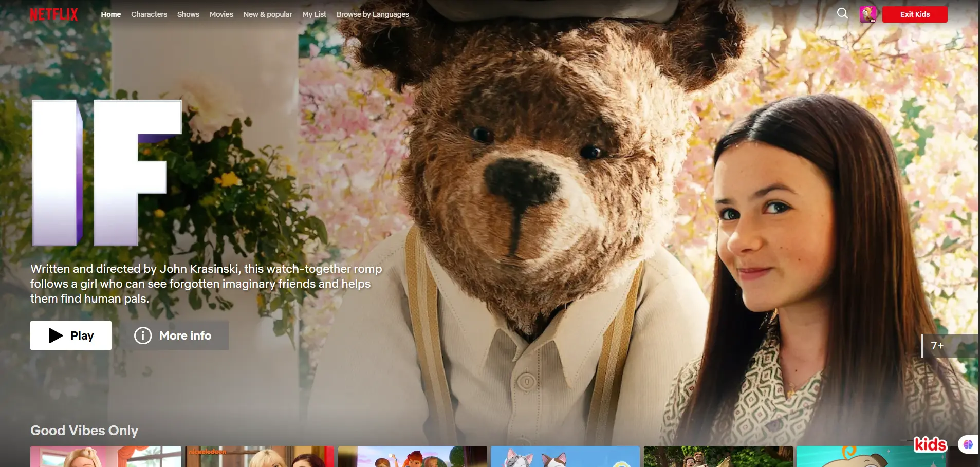Click the Exit Kids button
Viewport: 980px width, 467px height.
click(x=915, y=14)
